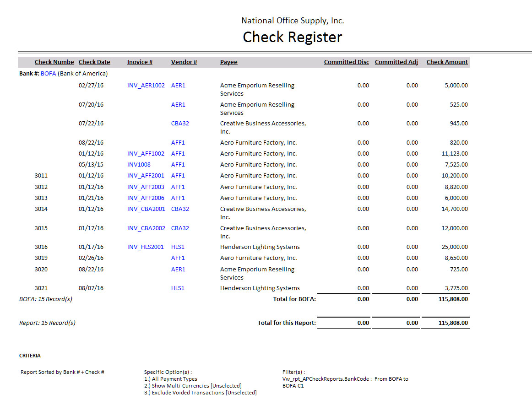Open invoice INV_AER1002
This screenshot has width=532, height=410.
[x=146, y=86]
